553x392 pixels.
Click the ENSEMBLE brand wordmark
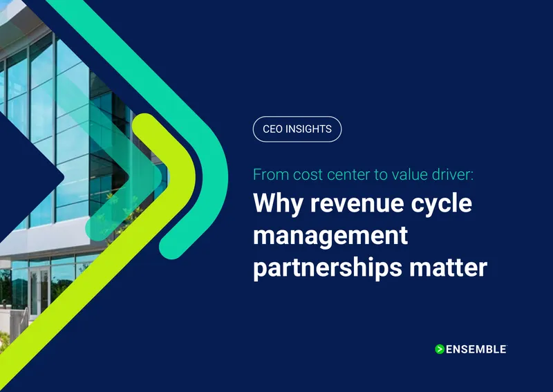click(476, 349)
